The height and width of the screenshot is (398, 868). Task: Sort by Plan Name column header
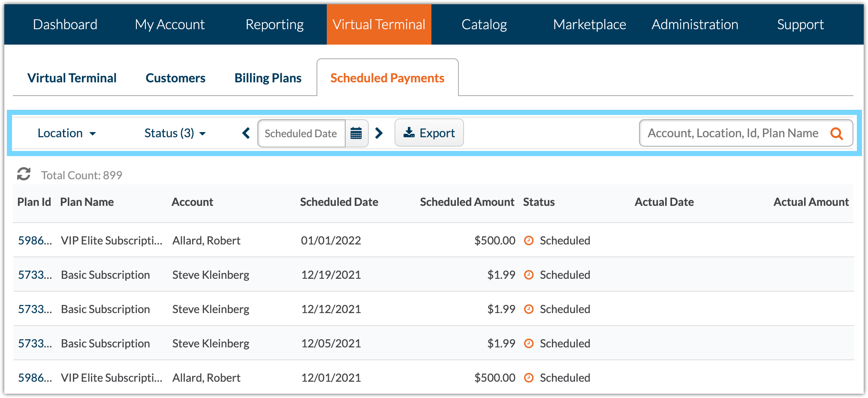point(87,202)
